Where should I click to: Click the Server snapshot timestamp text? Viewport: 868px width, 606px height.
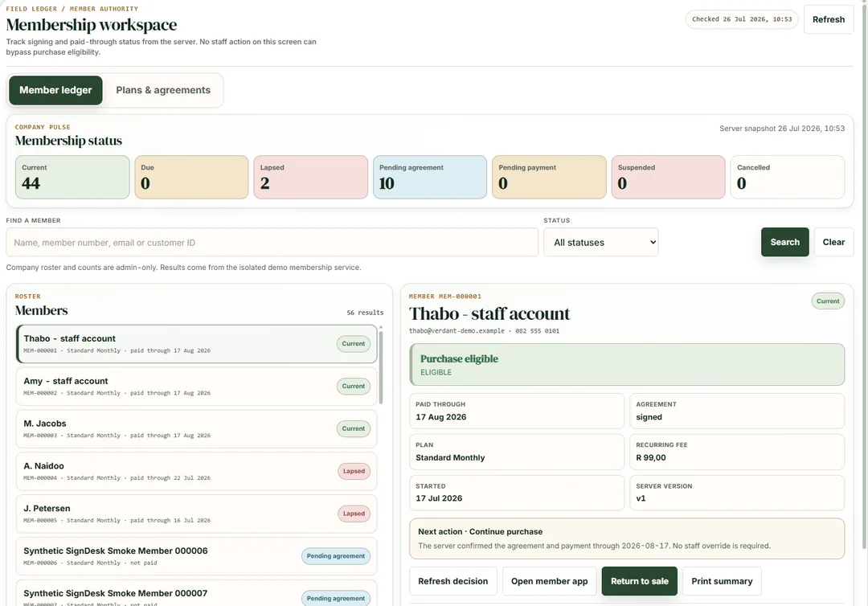pos(782,129)
